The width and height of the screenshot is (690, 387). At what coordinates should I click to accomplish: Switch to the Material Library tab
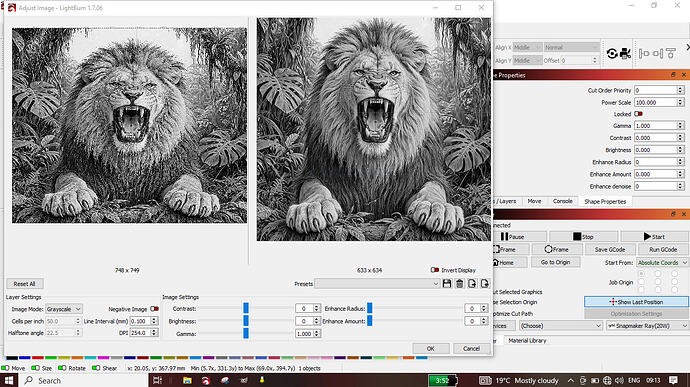[527, 340]
